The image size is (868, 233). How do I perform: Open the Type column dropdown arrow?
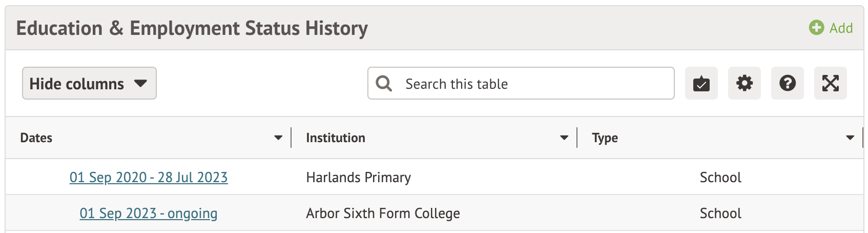click(x=850, y=138)
